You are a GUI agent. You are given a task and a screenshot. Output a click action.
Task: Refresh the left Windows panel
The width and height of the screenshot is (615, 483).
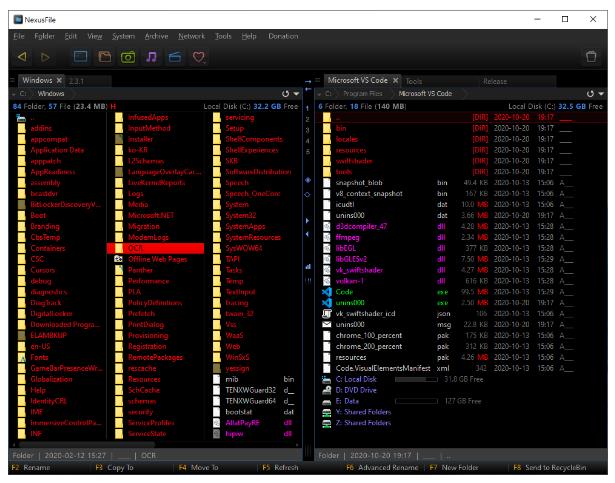tap(286, 94)
